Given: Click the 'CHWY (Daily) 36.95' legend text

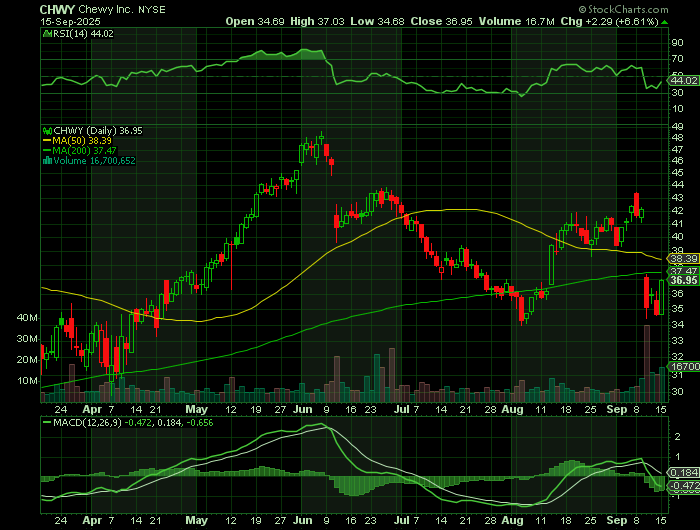Looking at the screenshot, I should pos(98,131).
